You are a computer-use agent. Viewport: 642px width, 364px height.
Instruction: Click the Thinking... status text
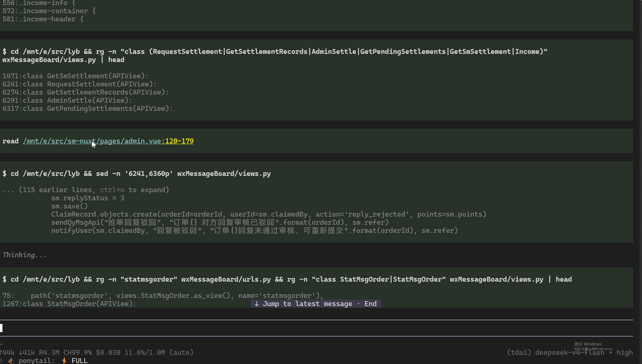(24, 255)
